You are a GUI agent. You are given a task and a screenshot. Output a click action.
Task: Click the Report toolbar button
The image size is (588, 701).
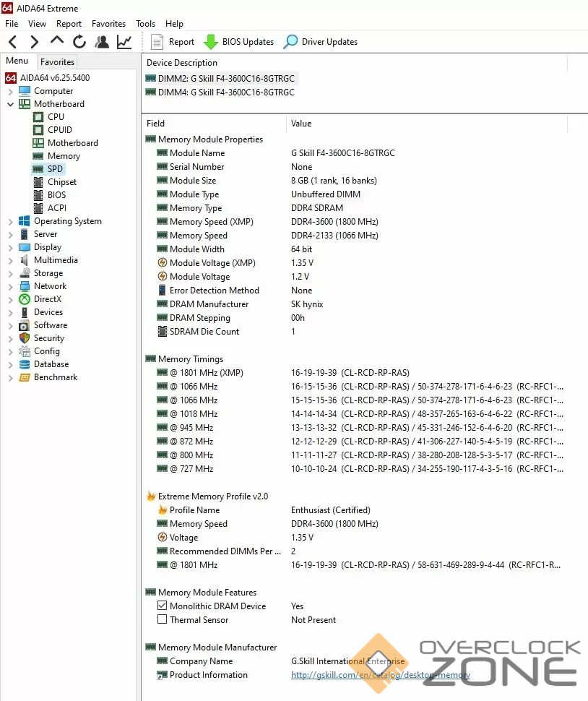pos(173,42)
